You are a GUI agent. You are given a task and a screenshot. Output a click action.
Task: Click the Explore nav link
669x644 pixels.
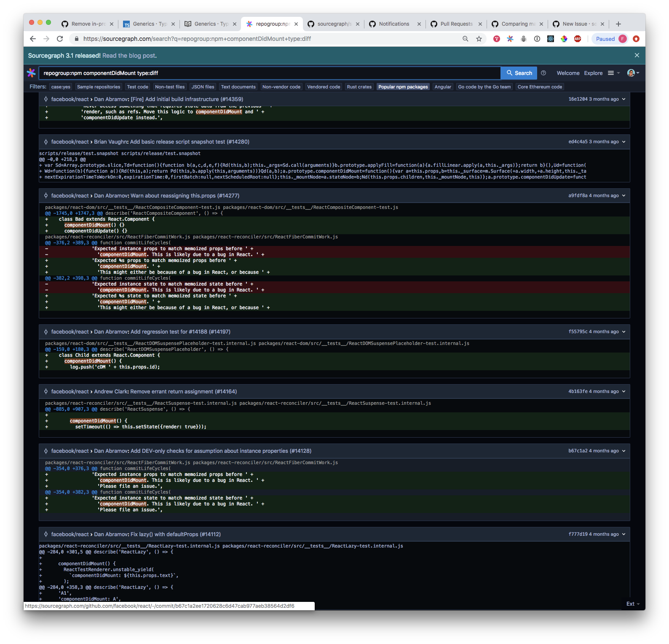coord(593,73)
